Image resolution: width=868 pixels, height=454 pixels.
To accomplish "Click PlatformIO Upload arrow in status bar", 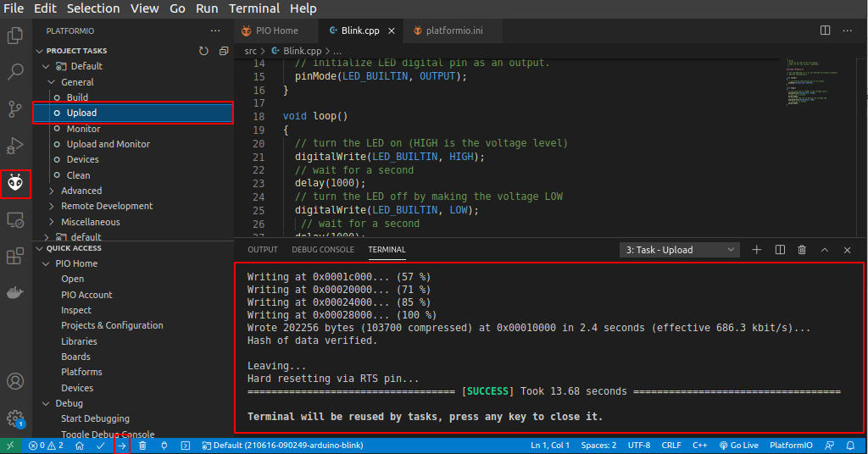I will [x=122, y=446].
